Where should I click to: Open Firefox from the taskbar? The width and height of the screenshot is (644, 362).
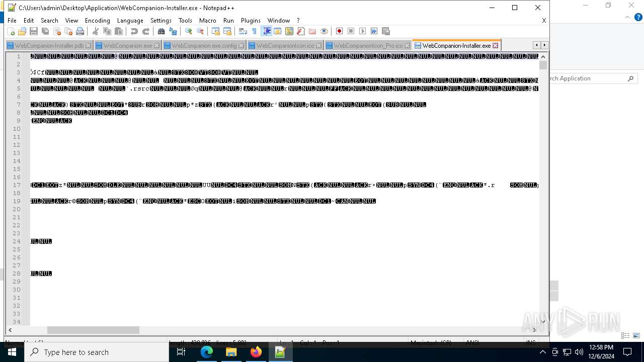[x=256, y=352]
